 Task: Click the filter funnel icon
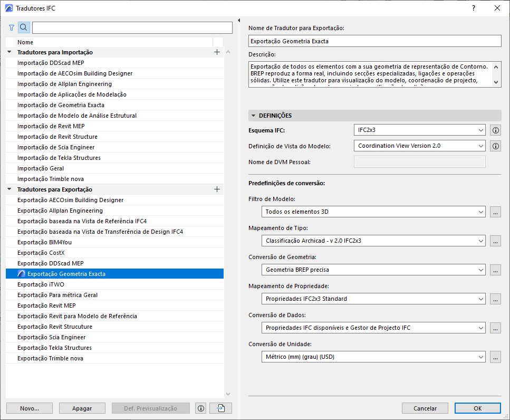click(12, 27)
